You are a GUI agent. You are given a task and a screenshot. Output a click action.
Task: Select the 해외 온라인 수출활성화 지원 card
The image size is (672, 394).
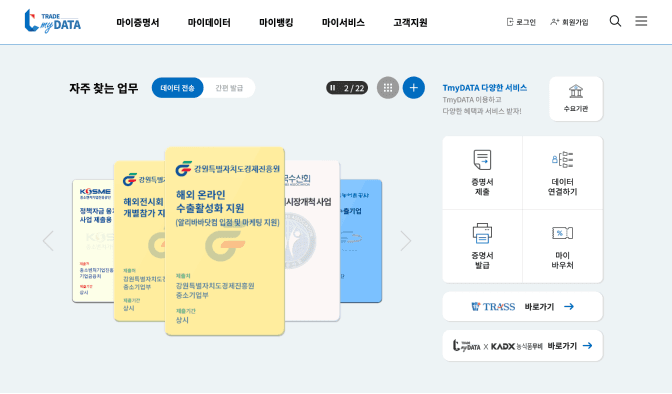point(225,241)
